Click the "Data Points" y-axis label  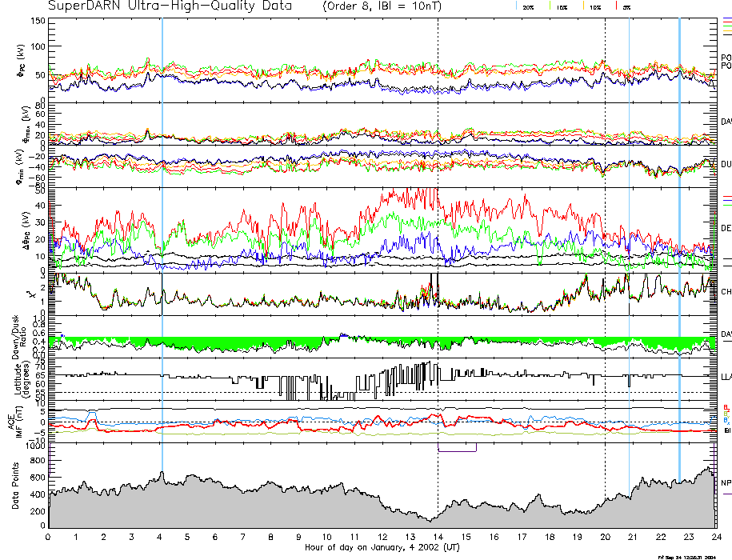(16, 490)
